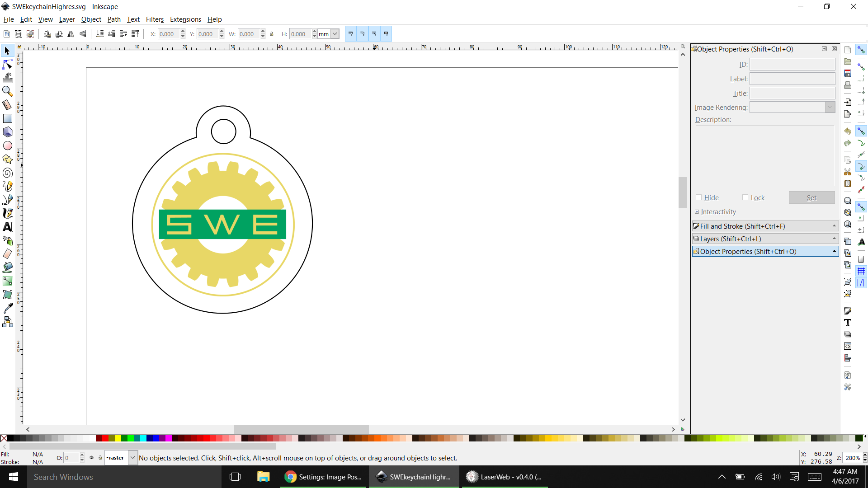Image resolution: width=868 pixels, height=488 pixels.
Task: Click the no-color X swatch
Action: pyautogui.click(x=4, y=438)
